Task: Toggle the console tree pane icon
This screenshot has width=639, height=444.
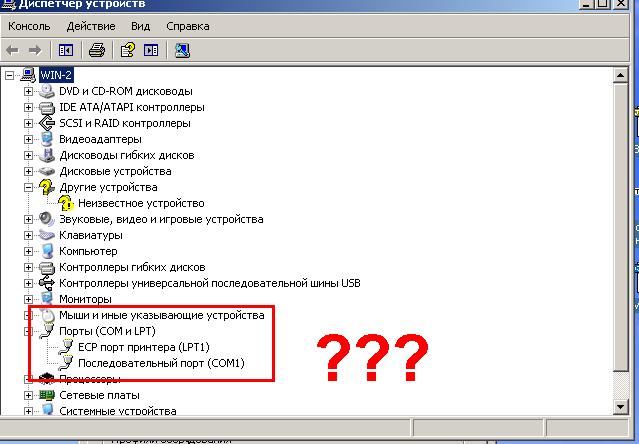Action: [x=66, y=51]
